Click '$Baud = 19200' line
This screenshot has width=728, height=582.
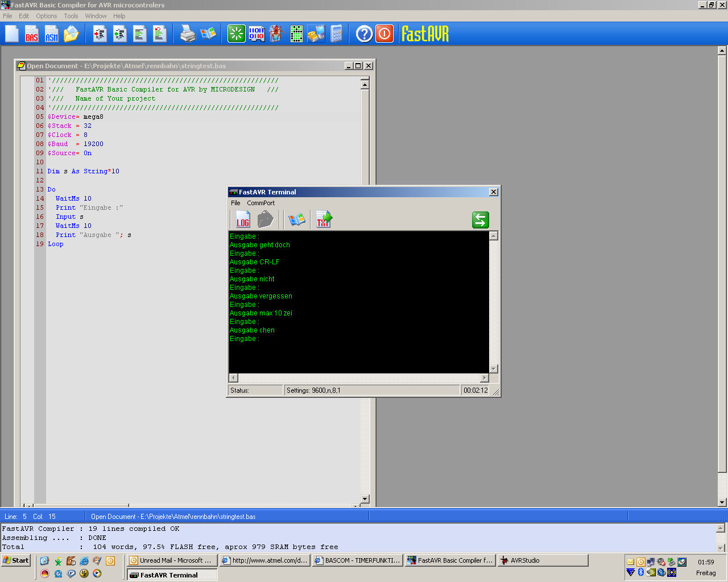76,144
